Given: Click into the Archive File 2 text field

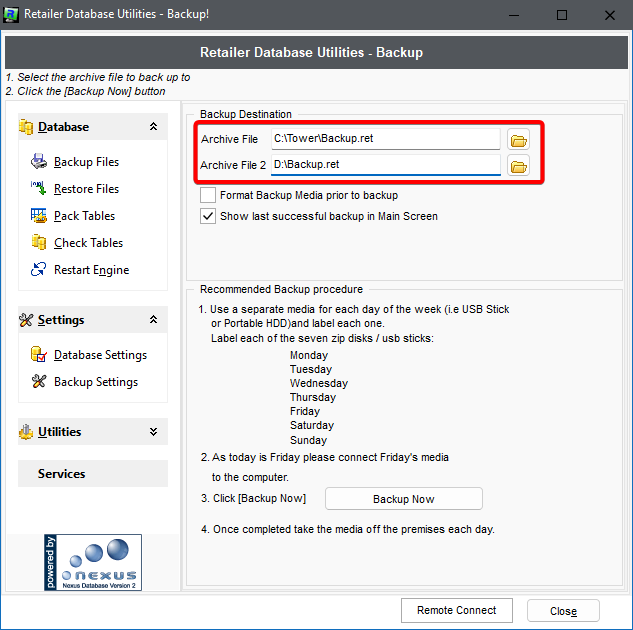Looking at the screenshot, I should pyautogui.click(x=385, y=166).
